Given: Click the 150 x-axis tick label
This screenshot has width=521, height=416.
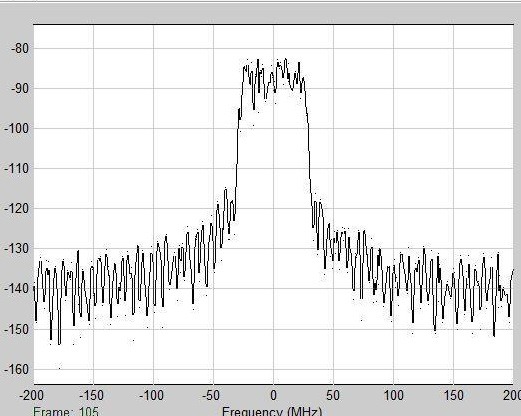Looking at the screenshot, I should point(454,396).
